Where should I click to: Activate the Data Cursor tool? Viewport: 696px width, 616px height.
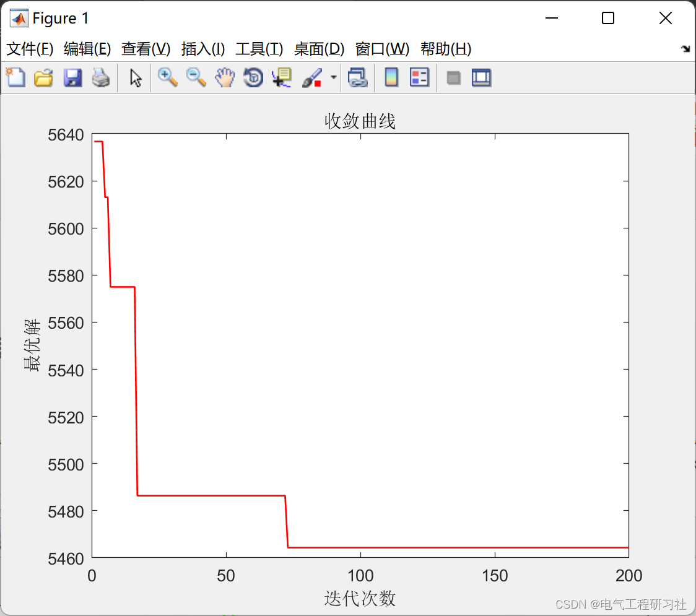tap(282, 77)
